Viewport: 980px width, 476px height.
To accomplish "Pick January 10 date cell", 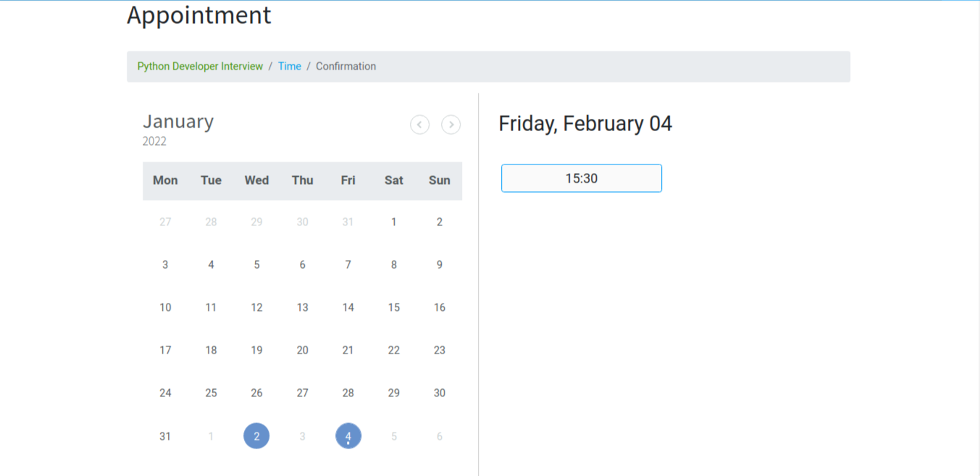I will click(165, 307).
